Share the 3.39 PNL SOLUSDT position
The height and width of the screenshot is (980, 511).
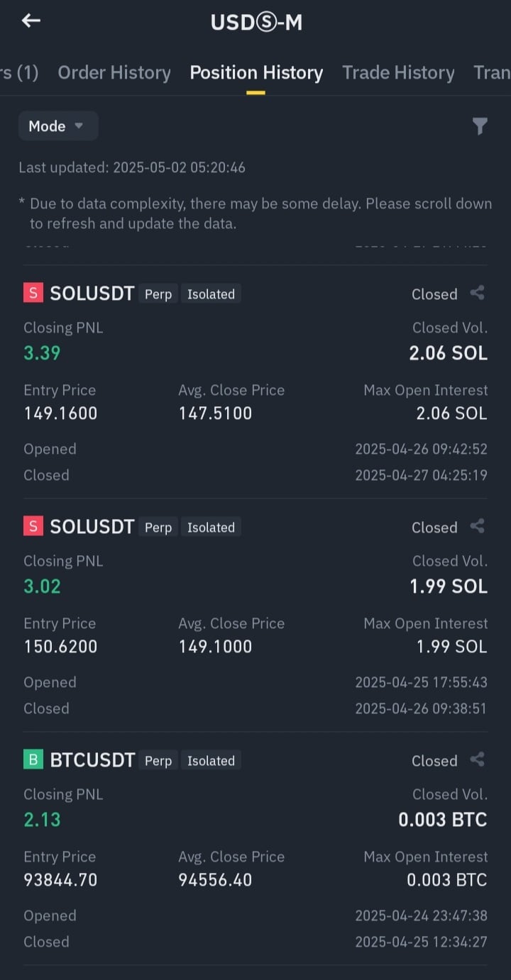[x=478, y=293]
